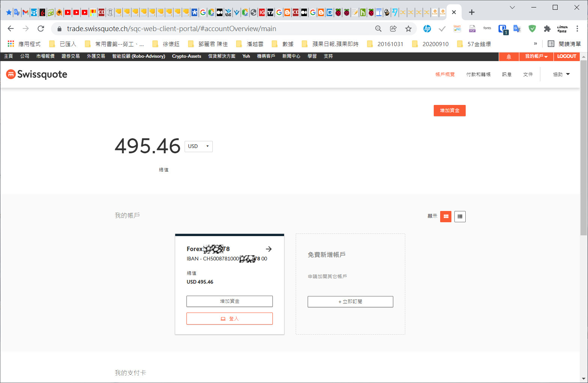Open the Smart PKI extension

457,28
